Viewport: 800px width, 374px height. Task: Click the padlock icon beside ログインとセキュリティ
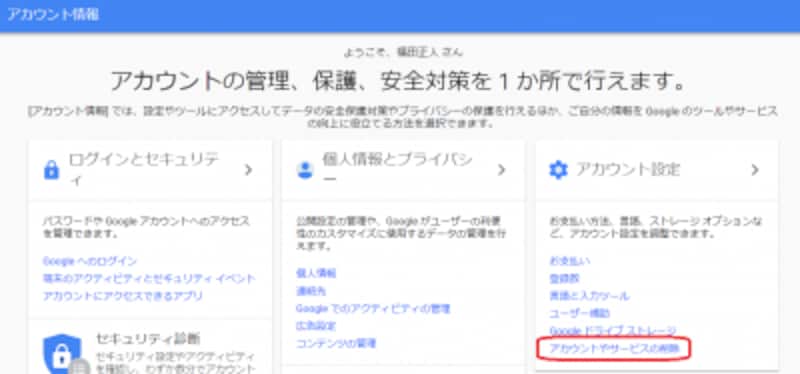pyautogui.click(x=52, y=170)
